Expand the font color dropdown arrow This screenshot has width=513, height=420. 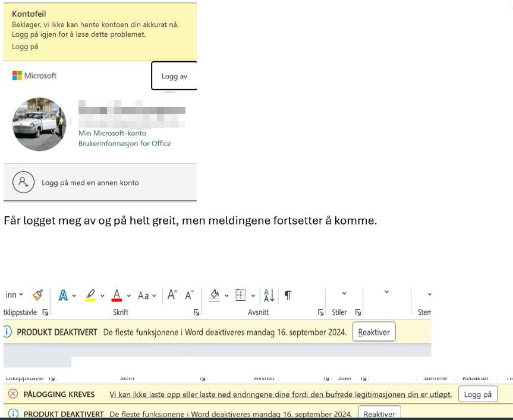tap(129, 295)
